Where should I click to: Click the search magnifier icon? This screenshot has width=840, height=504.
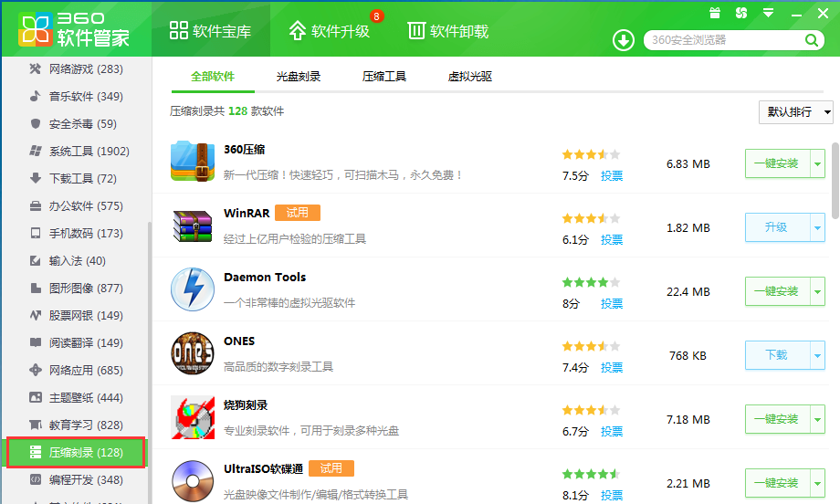(811, 40)
